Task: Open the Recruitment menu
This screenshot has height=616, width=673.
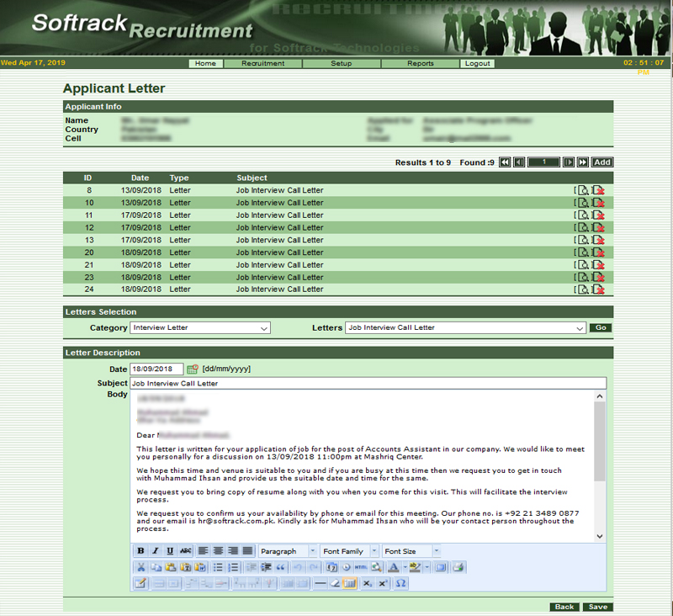Action: click(262, 63)
